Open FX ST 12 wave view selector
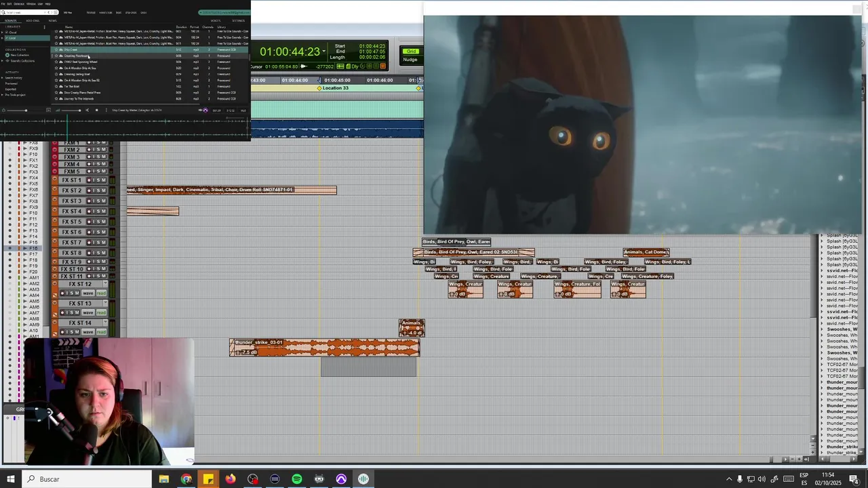The image size is (868, 488). pyautogui.click(x=88, y=293)
